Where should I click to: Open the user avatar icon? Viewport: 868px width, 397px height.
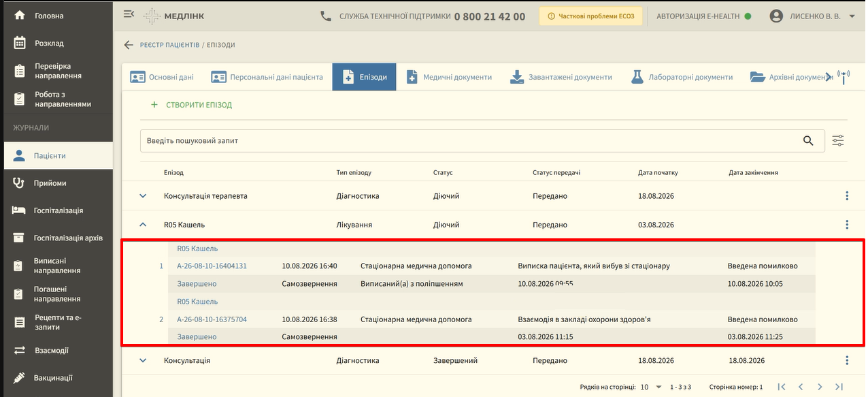[x=776, y=16]
